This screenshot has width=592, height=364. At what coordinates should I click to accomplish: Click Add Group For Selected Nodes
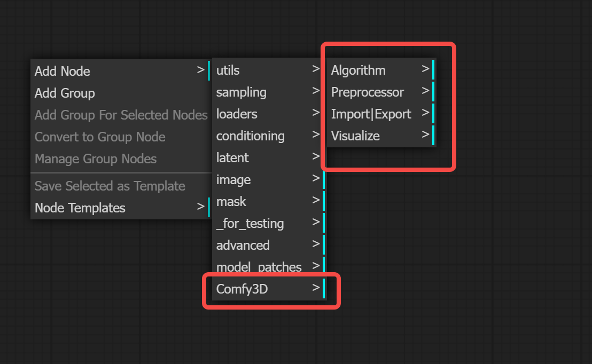(x=120, y=115)
